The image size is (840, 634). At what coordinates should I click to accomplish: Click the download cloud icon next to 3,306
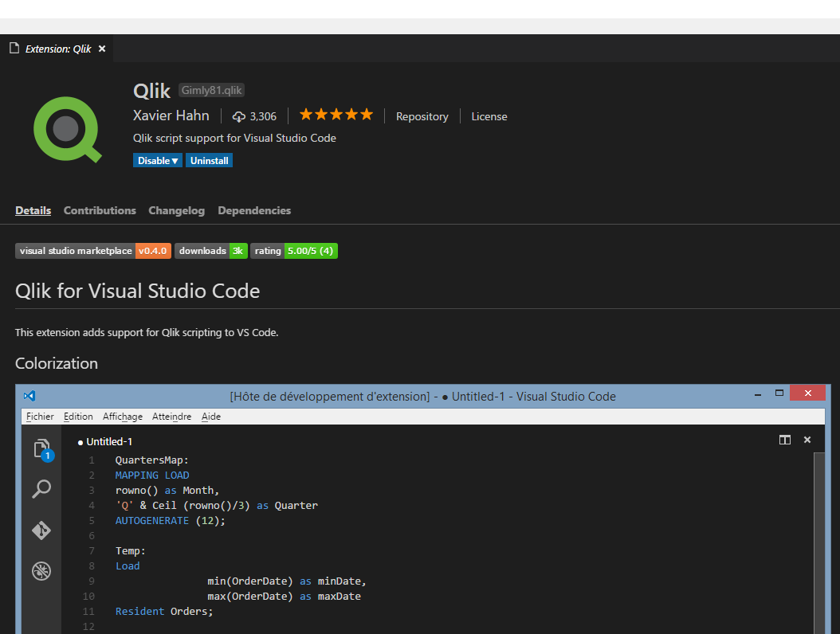pos(237,115)
